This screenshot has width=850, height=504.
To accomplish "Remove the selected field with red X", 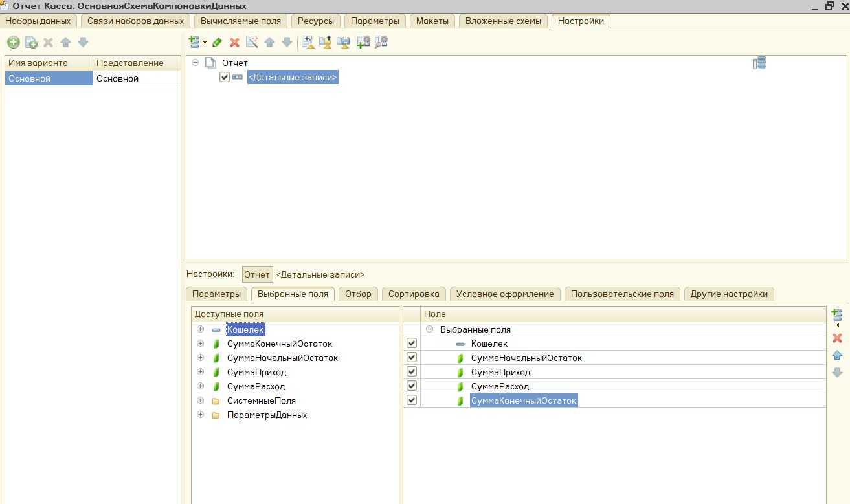I will (x=836, y=338).
